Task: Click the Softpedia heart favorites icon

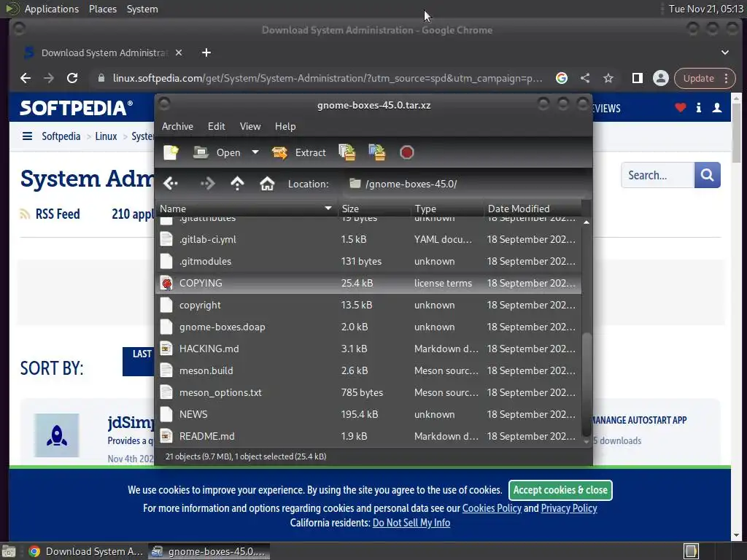Action: pyautogui.click(x=681, y=108)
